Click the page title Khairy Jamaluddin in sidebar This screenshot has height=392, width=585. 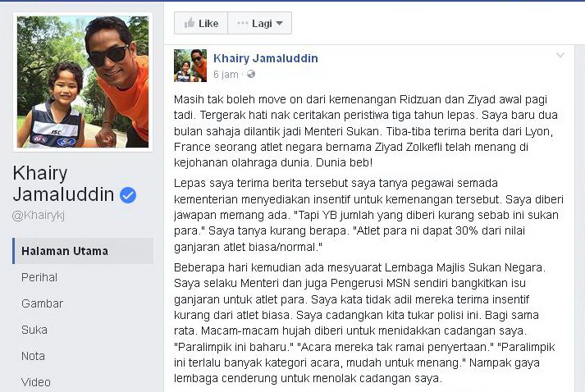pyautogui.click(x=63, y=184)
